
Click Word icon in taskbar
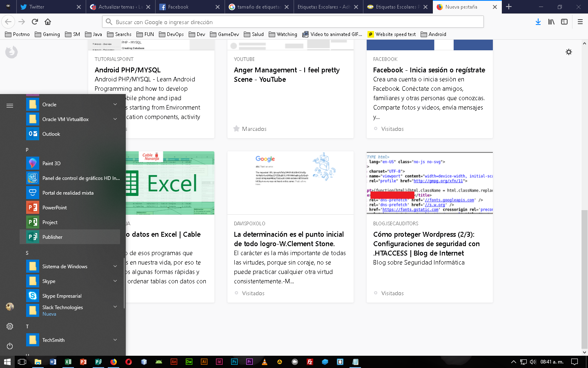click(53, 362)
